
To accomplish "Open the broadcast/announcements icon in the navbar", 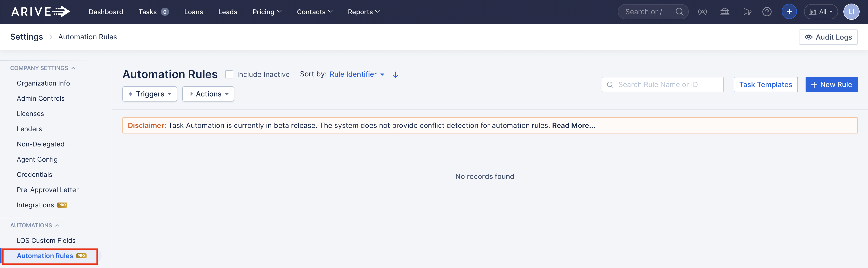I will tap(703, 11).
